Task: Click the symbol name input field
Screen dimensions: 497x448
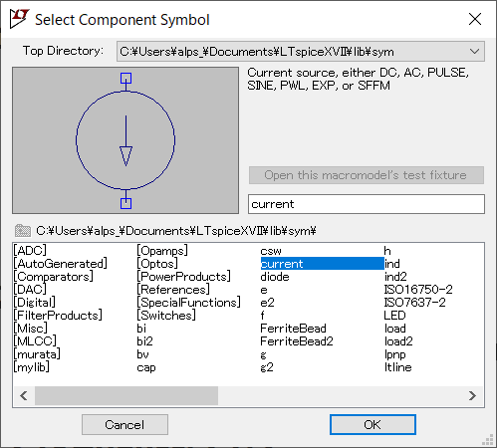Action: (x=367, y=204)
